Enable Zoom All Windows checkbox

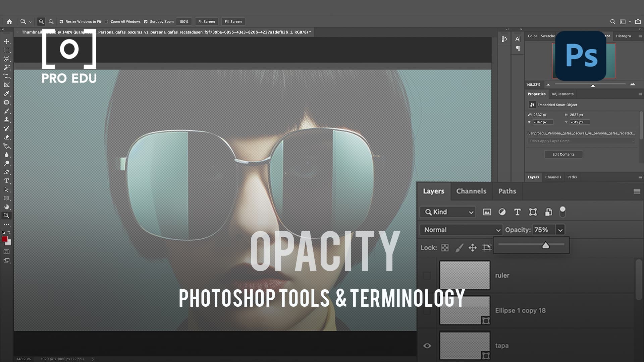coord(106,21)
